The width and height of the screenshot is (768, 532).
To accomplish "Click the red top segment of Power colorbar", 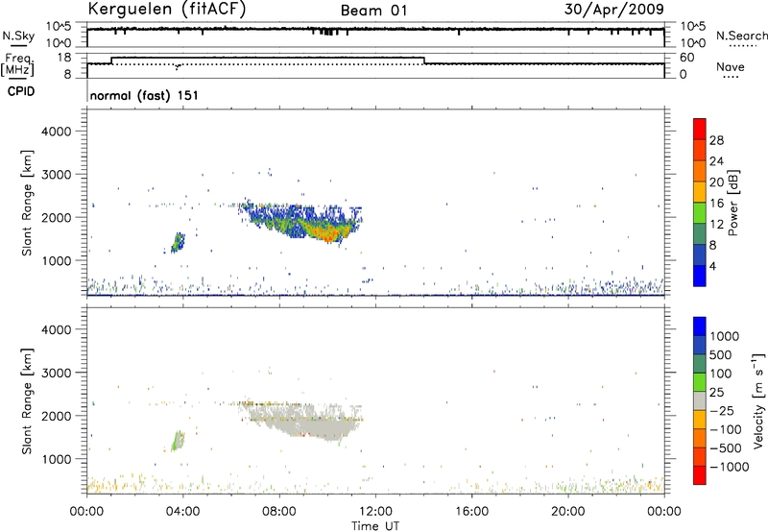I will coord(700,129).
